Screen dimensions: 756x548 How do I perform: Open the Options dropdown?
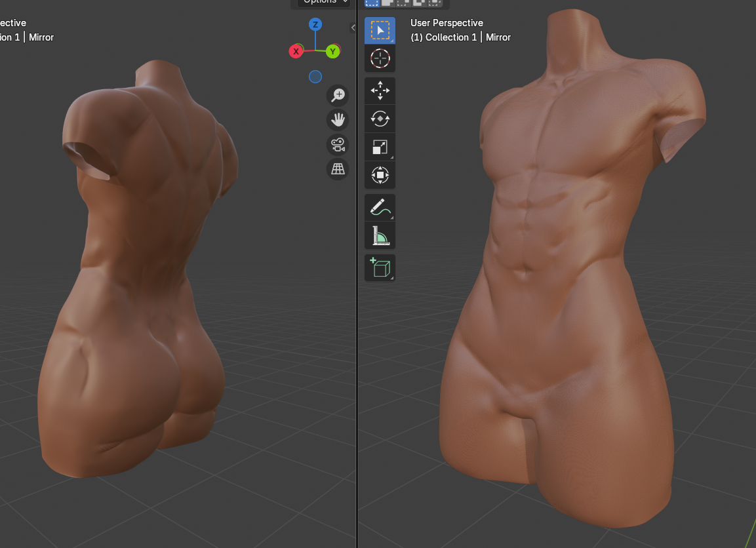coord(324,3)
